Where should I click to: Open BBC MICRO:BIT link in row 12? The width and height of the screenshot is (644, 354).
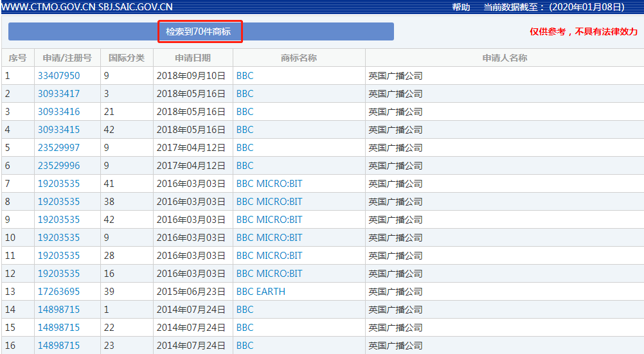(269, 274)
